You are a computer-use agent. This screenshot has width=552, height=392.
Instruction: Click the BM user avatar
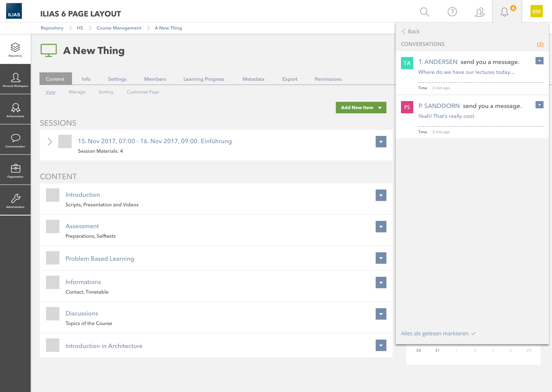coord(536,11)
